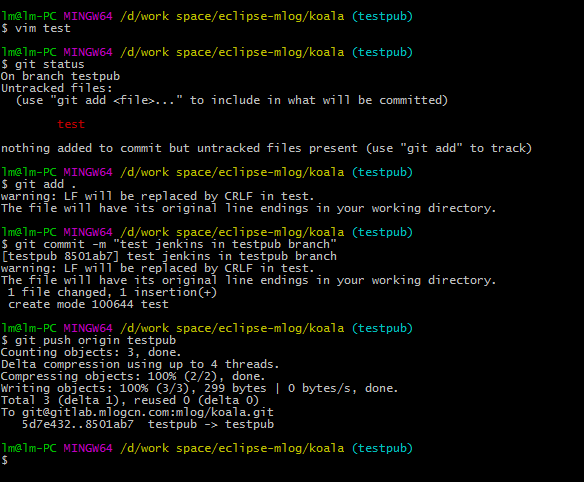Click the [testpub 8501ab7] commit result line
Viewport: 584px width, 482px height.
[169, 256]
